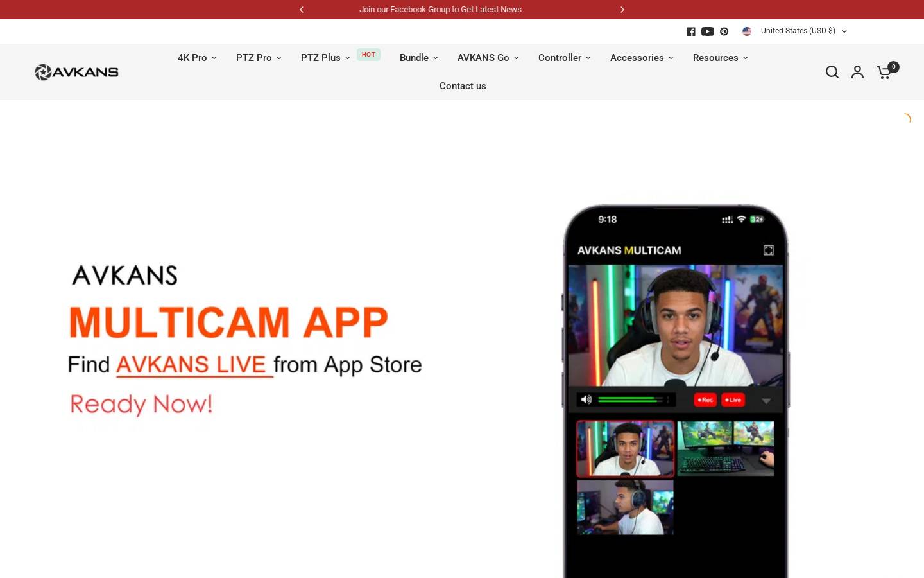Click the US flag icon
Image resolution: width=924 pixels, height=578 pixels.
point(747,31)
